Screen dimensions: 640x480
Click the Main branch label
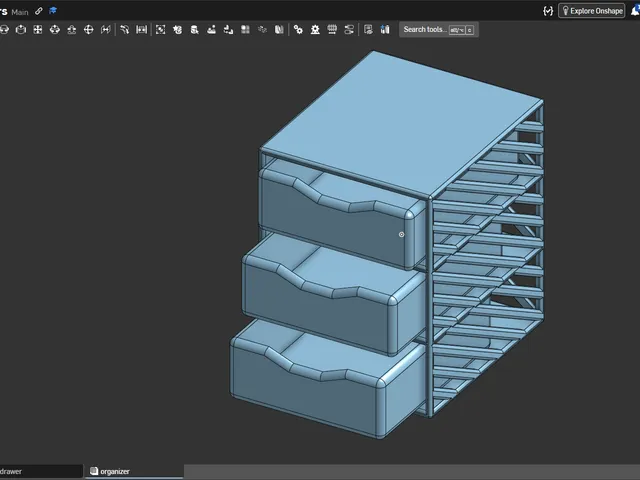pyautogui.click(x=20, y=12)
